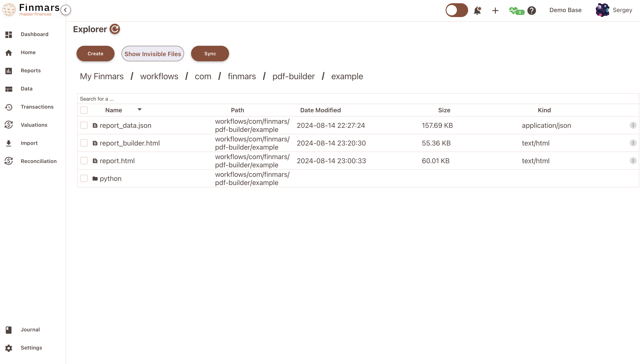
Task: Toggle the theme switch in header
Action: (x=457, y=10)
